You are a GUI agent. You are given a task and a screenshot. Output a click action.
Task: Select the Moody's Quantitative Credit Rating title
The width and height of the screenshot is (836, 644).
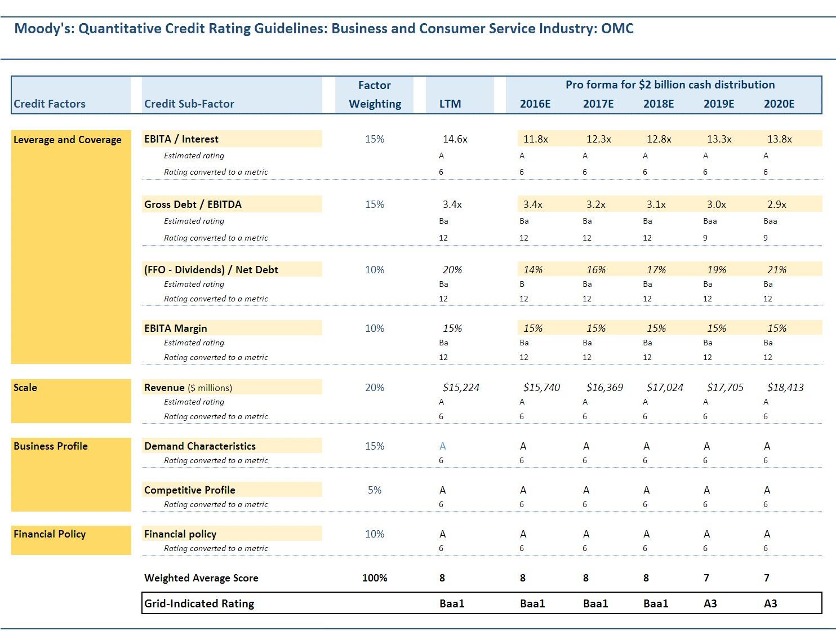(324, 29)
